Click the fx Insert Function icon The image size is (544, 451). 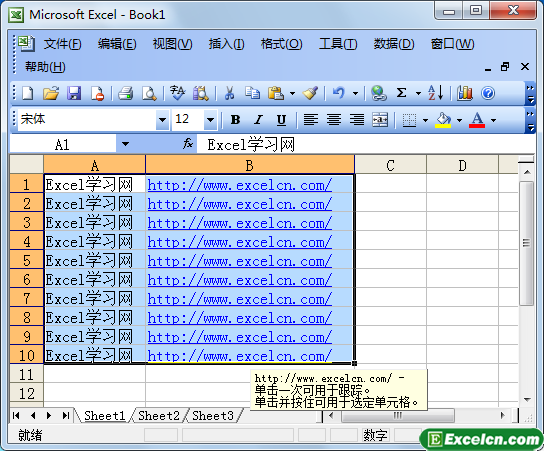point(188,143)
